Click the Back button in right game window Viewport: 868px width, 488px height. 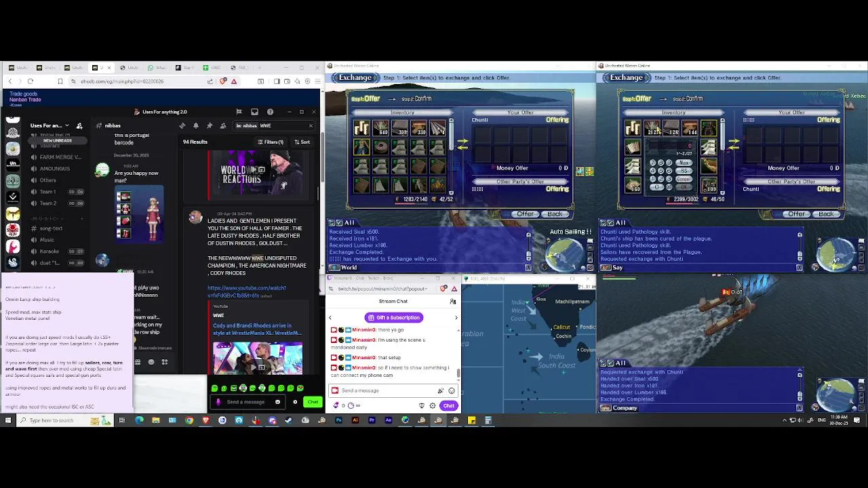click(826, 214)
